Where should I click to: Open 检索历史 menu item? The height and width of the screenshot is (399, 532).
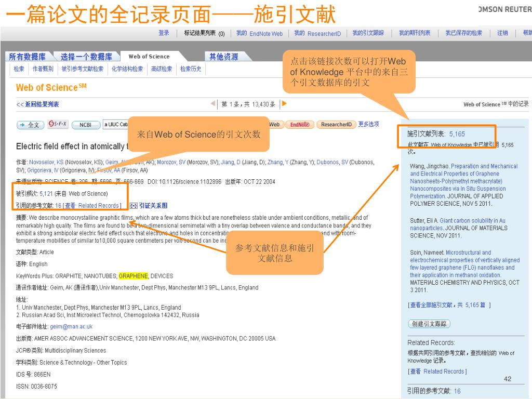click(191, 69)
